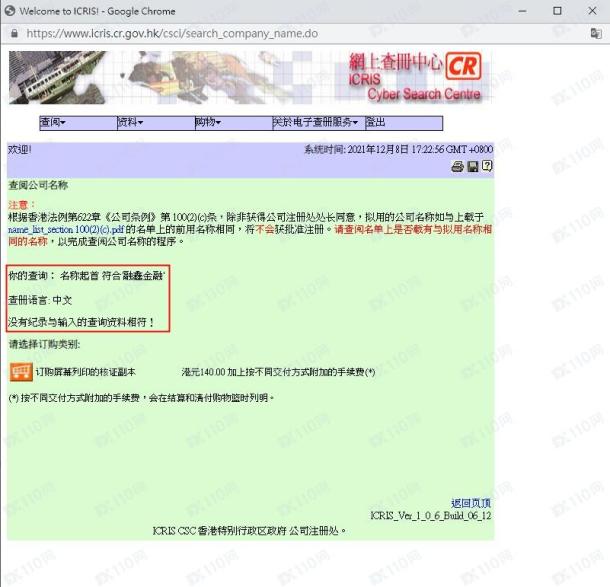
Task: Open the 资料 dropdown menu
Action: pyautogui.click(x=130, y=123)
